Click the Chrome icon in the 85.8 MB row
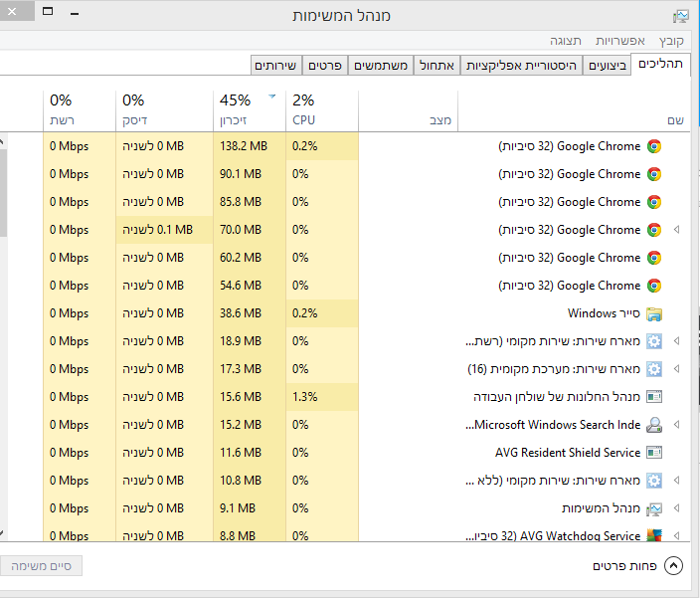Screen dimensions: 700x598 click(654, 202)
